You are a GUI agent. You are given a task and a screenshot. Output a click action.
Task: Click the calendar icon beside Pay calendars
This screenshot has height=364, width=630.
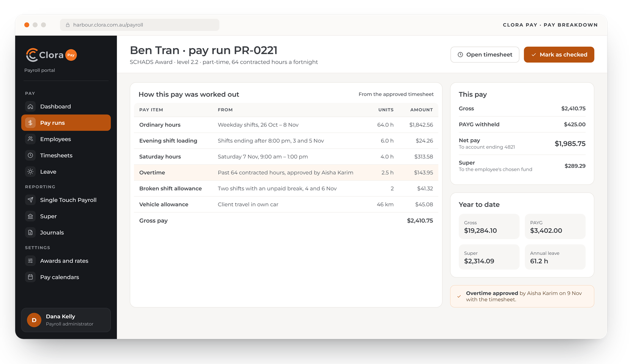pyautogui.click(x=30, y=277)
